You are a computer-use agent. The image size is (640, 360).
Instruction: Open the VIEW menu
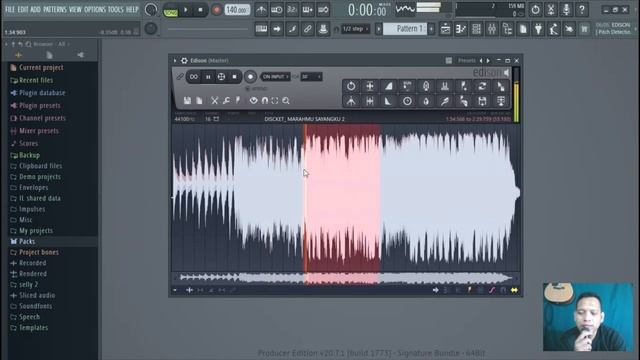coord(75,9)
